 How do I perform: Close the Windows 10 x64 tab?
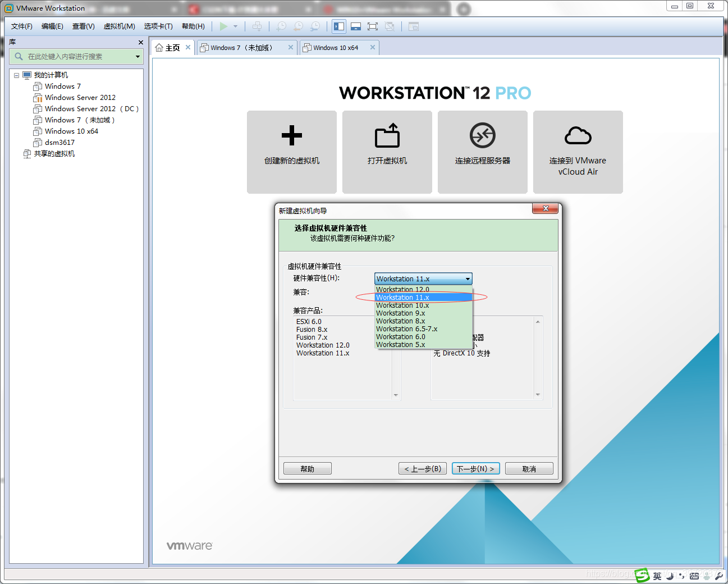373,47
